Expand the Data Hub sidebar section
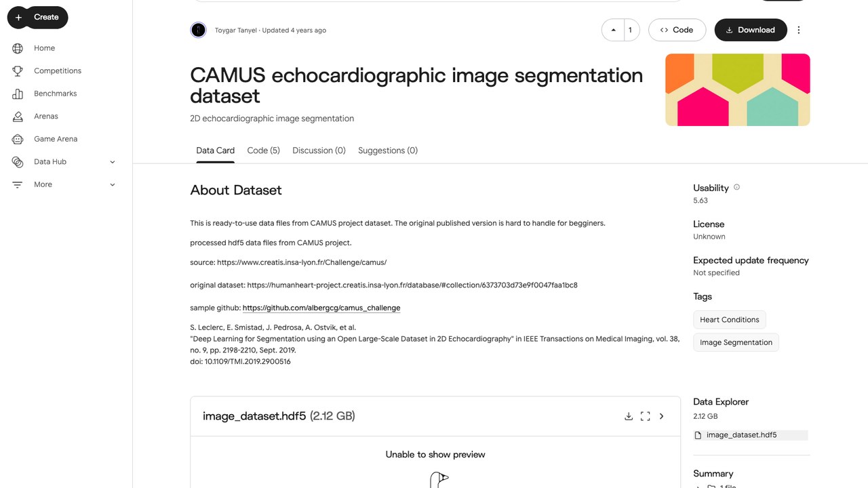868x488 pixels. 113,162
